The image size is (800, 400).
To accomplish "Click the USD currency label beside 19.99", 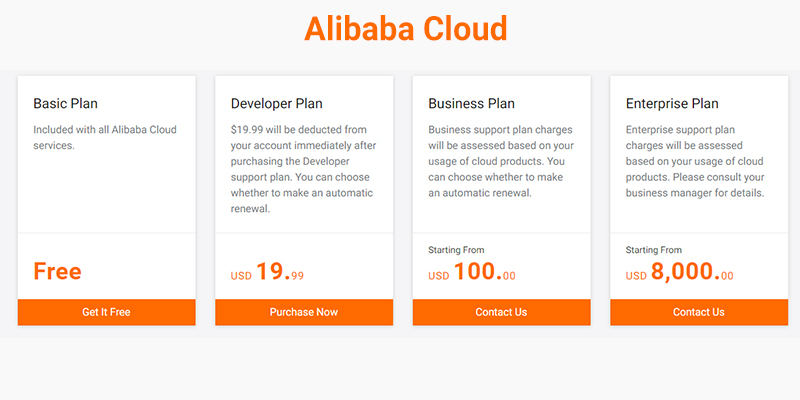I will pyautogui.click(x=241, y=276).
